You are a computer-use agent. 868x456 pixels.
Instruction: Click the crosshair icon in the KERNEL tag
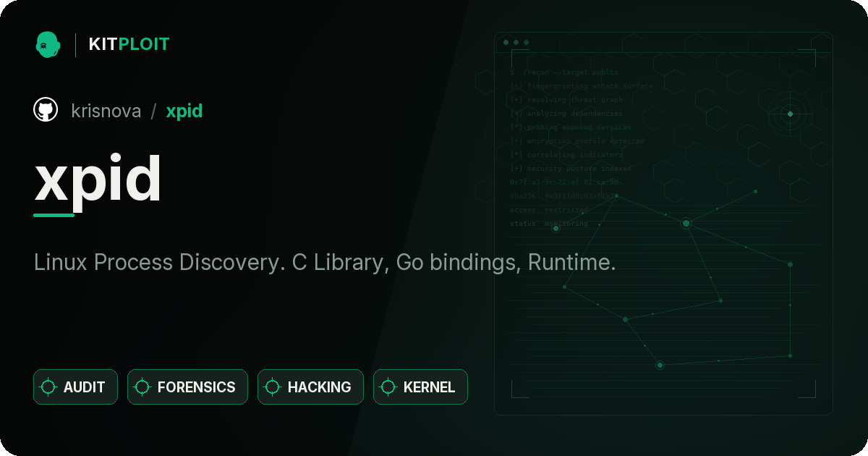point(388,387)
